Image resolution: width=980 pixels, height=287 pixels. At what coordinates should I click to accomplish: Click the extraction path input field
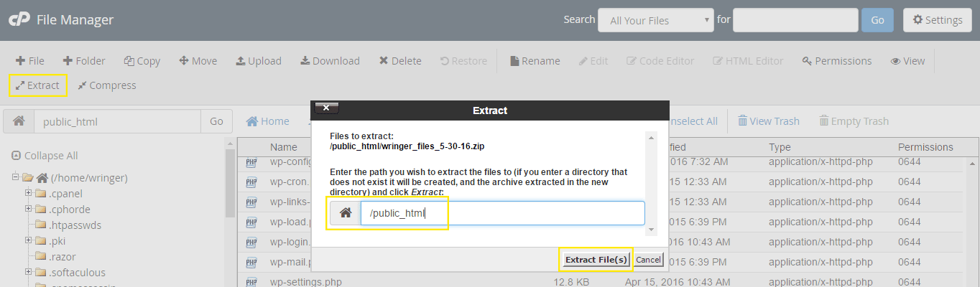pos(502,213)
